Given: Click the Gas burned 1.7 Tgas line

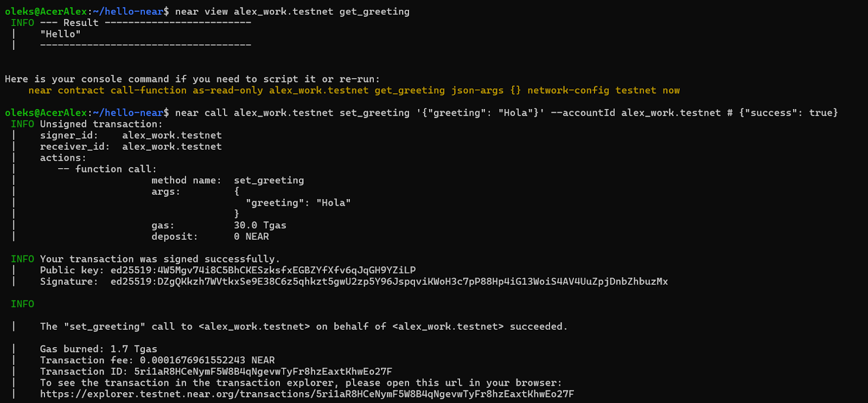Looking at the screenshot, I should coord(99,349).
